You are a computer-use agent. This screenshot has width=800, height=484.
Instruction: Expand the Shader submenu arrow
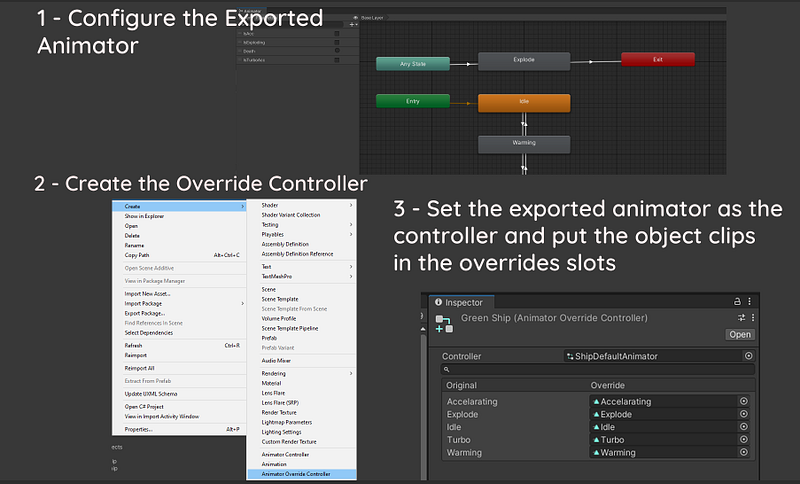(x=351, y=205)
